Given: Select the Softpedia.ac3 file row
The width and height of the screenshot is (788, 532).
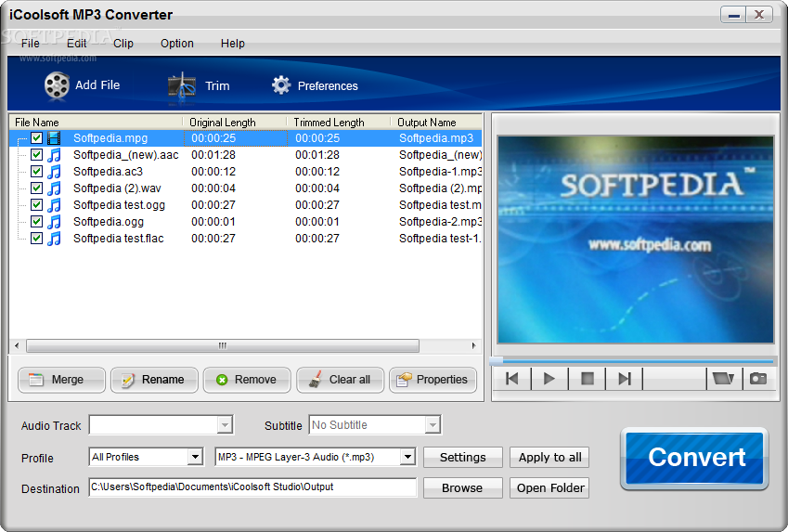Looking at the screenshot, I should pos(246,172).
